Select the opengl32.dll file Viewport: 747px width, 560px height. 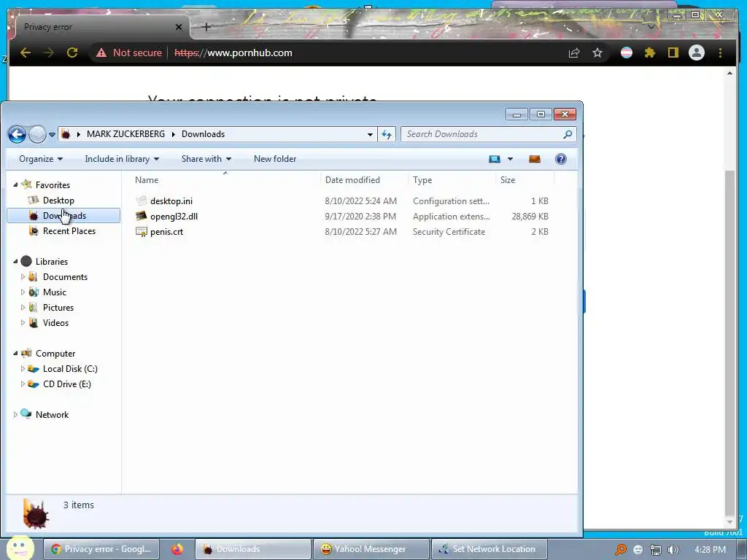coord(174,216)
